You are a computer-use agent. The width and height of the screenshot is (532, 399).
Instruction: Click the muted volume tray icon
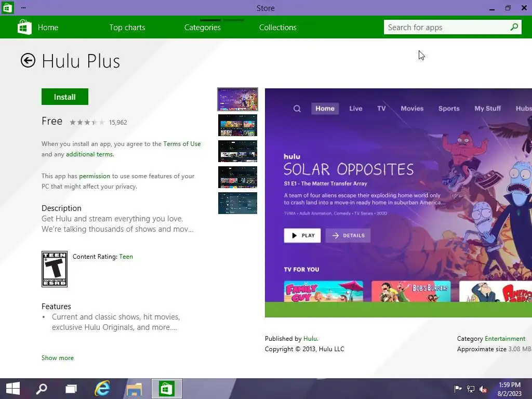(x=483, y=389)
